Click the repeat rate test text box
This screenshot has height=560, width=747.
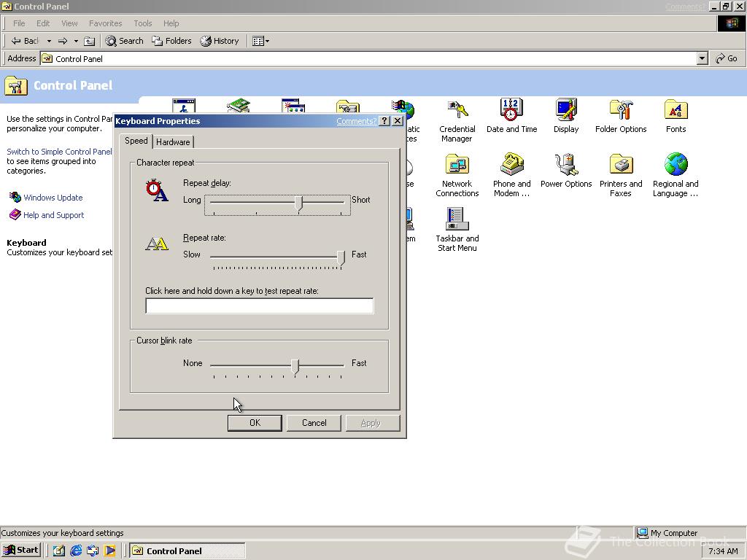pos(260,306)
